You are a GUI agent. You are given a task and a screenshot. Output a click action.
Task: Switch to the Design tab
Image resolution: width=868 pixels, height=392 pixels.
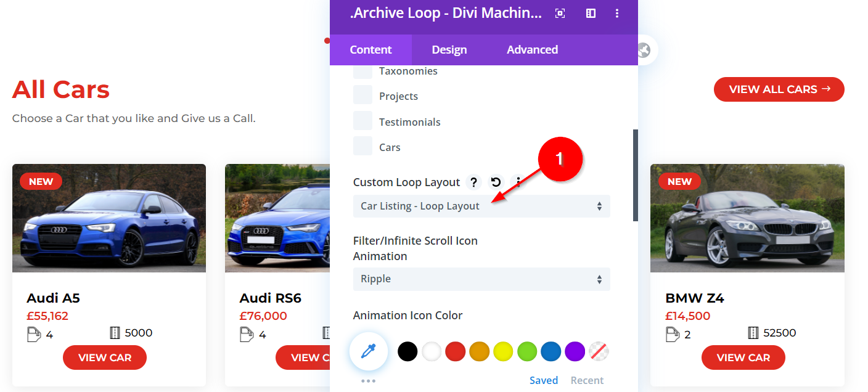point(449,50)
